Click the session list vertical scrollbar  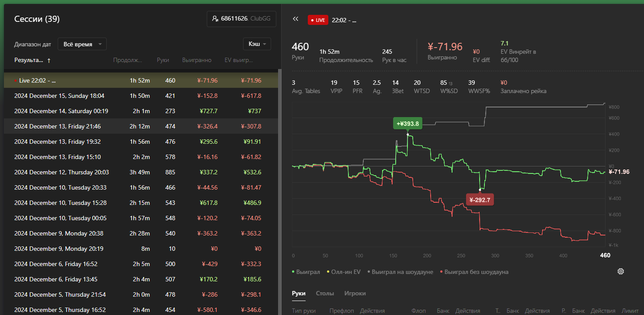tap(279, 192)
